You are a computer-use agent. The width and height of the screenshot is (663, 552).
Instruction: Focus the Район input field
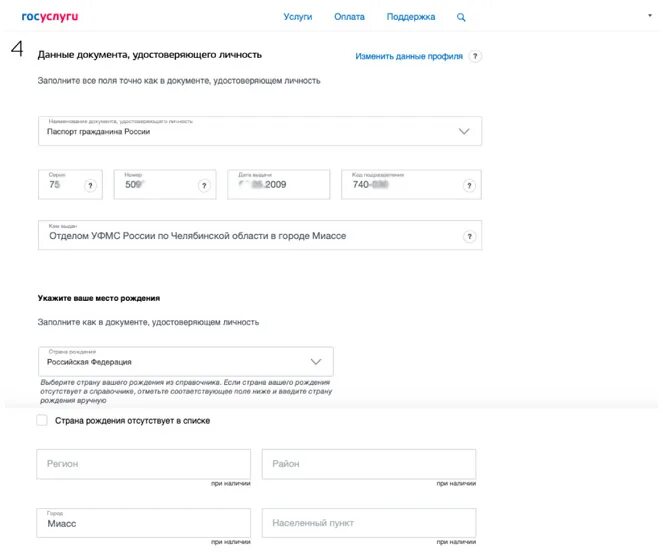click(x=368, y=464)
